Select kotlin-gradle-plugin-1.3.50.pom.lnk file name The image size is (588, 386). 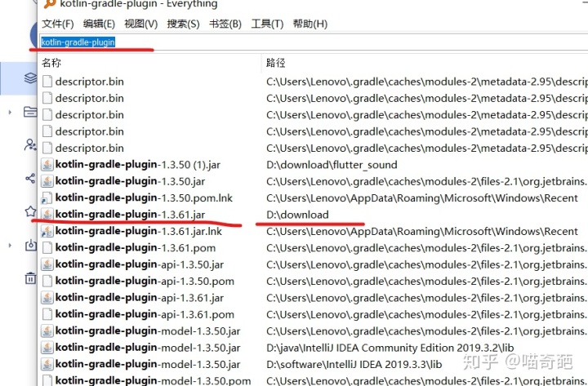coord(144,197)
